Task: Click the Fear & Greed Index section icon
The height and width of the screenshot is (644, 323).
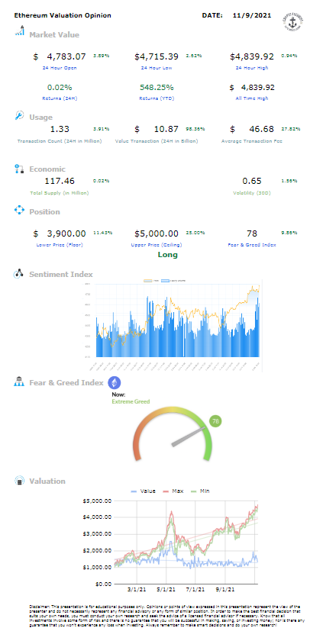Action: 19,382
